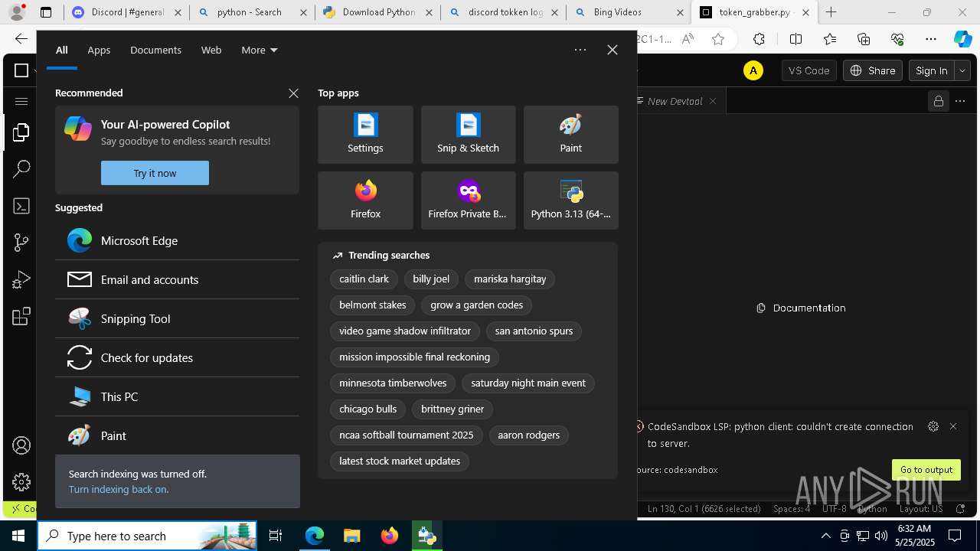This screenshot has height=551, width=980.
Task: Open the editor more actions ellipsis
Action: (x=960, y=101)
